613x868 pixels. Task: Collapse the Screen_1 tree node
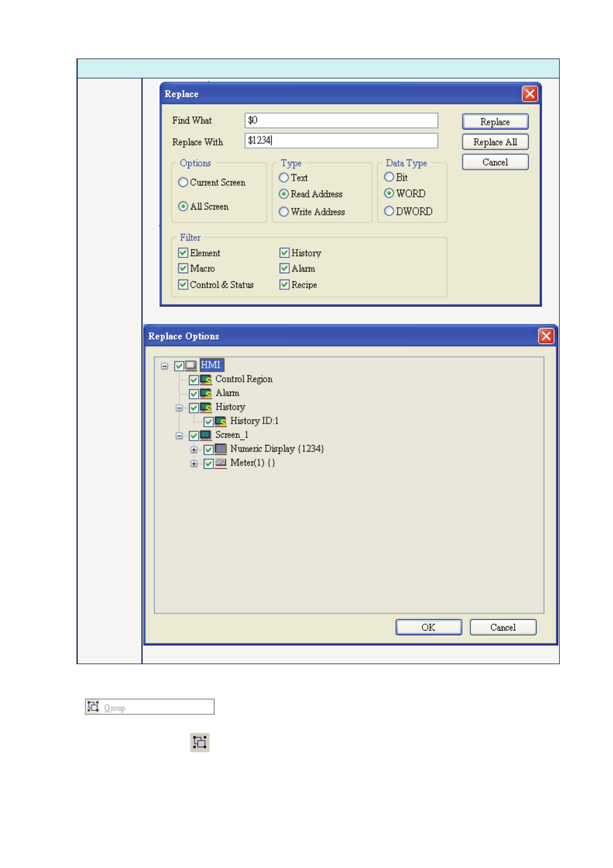tap(179, 436)
